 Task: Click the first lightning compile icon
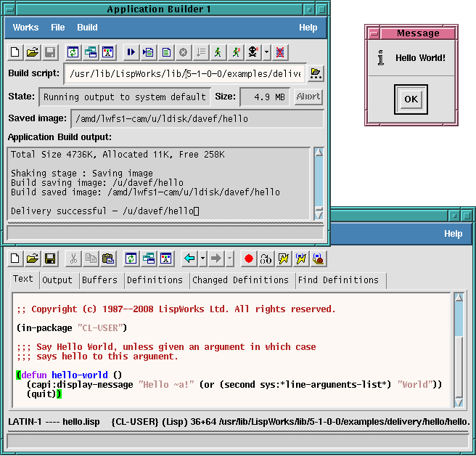pos(284,258)
